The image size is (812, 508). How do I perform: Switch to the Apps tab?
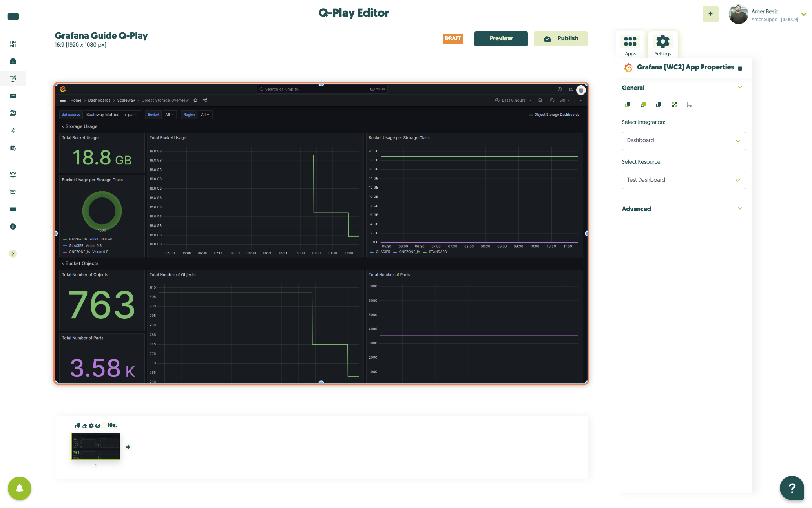[630, 45]
